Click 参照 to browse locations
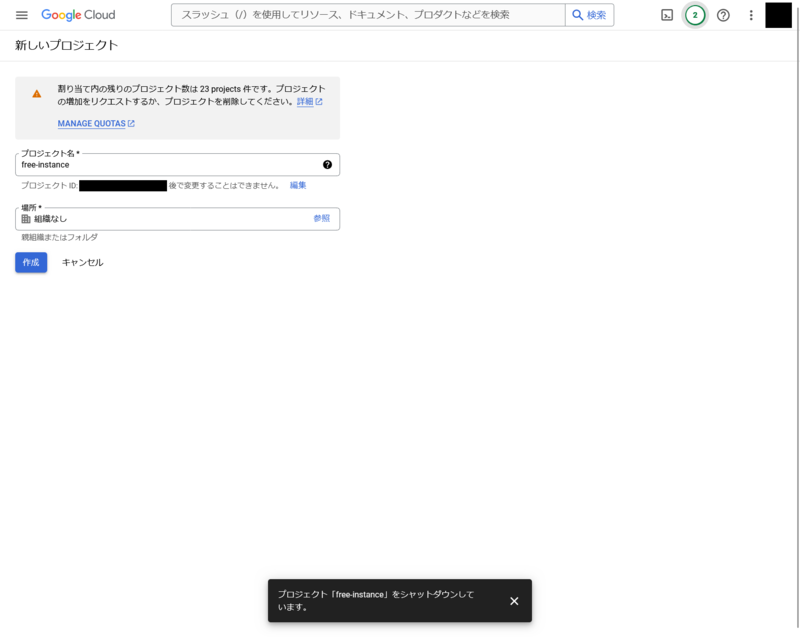 pyautogui.click(x=321, y=218)
